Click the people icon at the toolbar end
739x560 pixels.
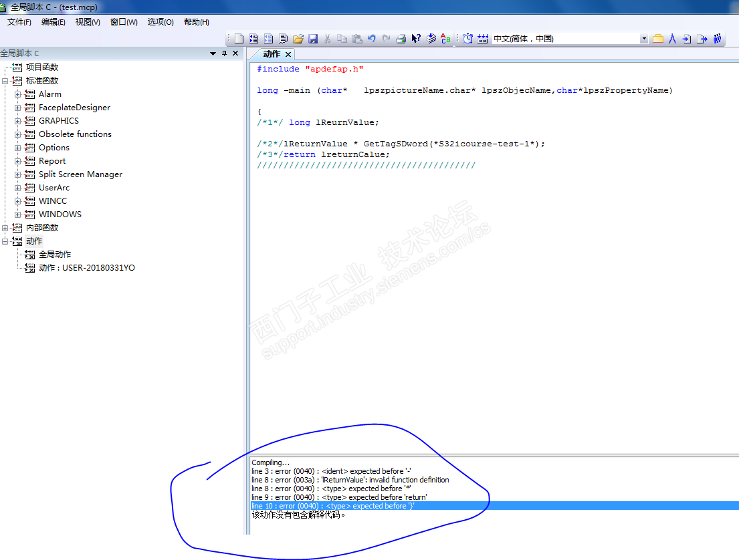(718, 39)
